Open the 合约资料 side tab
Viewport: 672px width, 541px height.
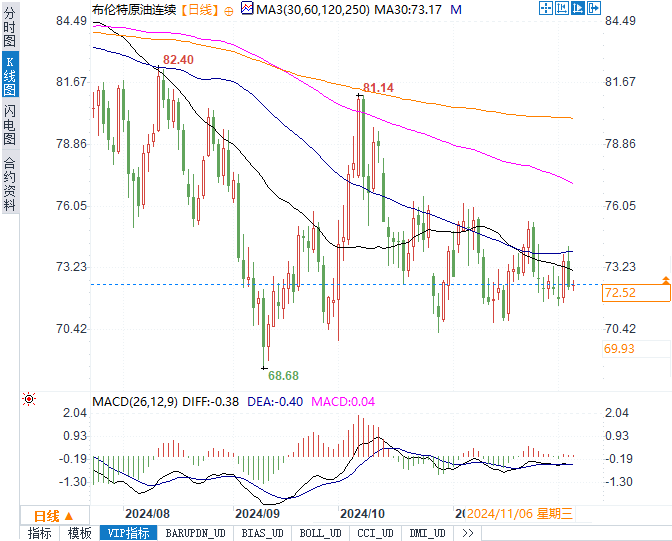(9, 183)
